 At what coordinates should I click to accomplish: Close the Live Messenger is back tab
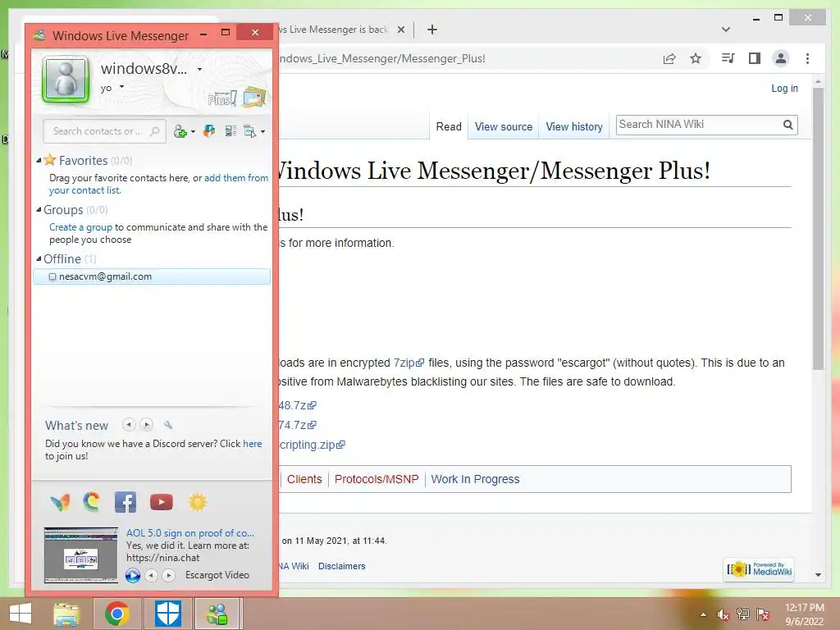(400, 30)
